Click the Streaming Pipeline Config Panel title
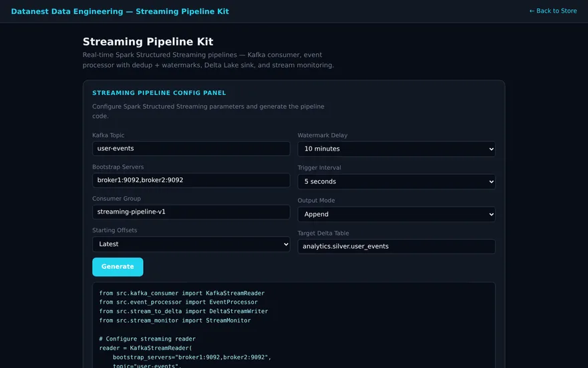 point(159,93)
